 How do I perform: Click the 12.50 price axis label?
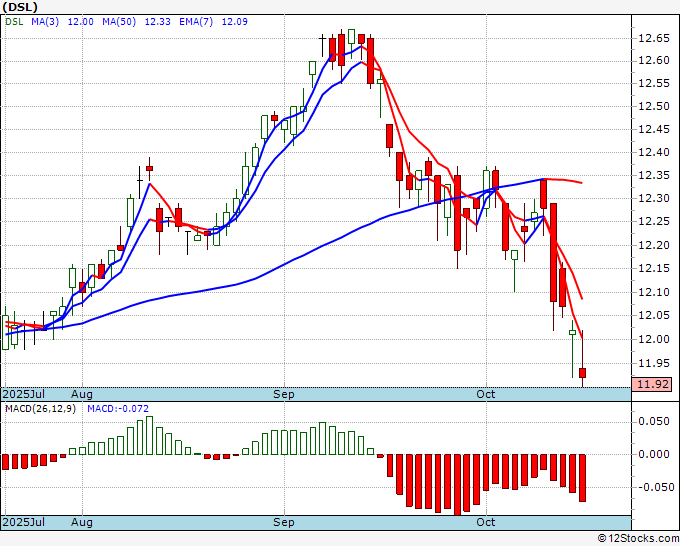tap(654, 106)
